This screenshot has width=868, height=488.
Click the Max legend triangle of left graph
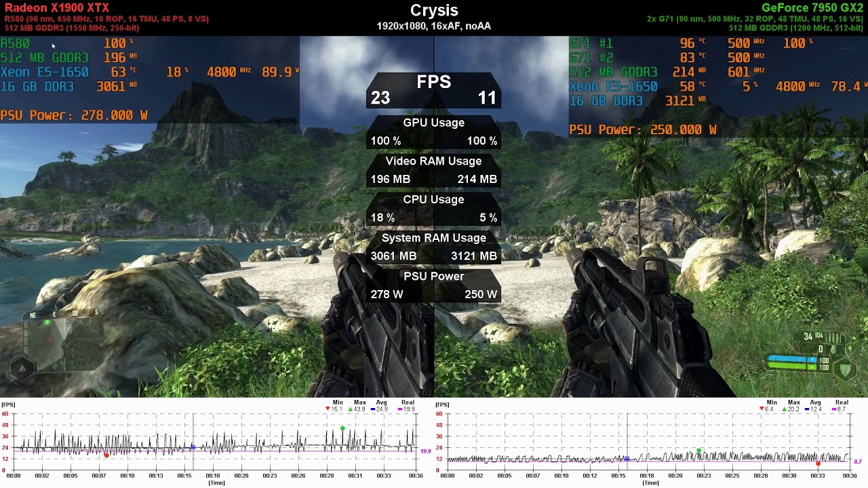(351, 409)
